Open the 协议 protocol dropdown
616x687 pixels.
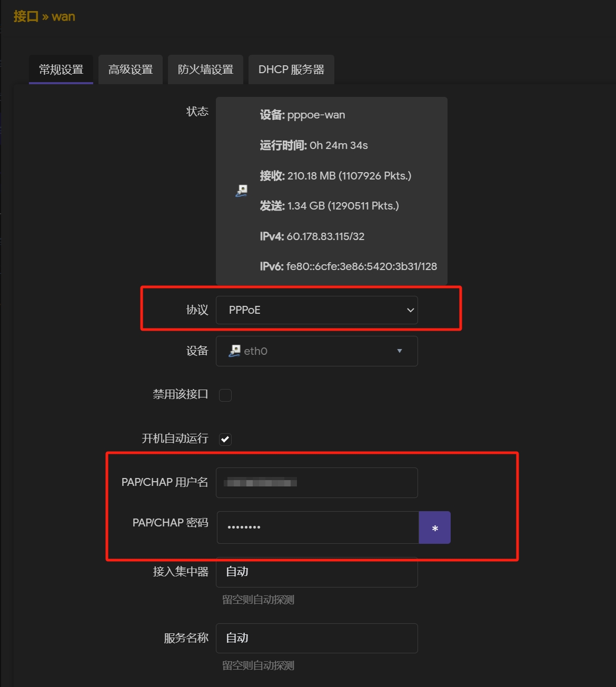(x=316, y=310)
